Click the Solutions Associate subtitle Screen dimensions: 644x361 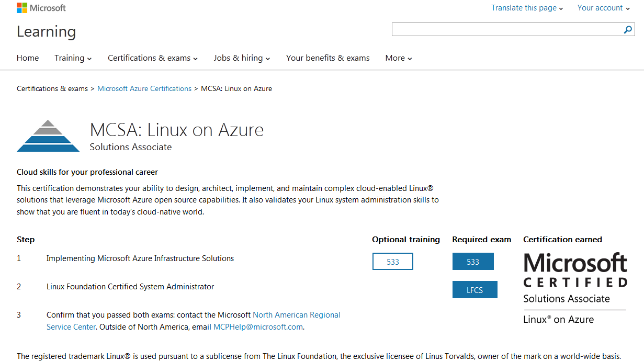[131, 147]
